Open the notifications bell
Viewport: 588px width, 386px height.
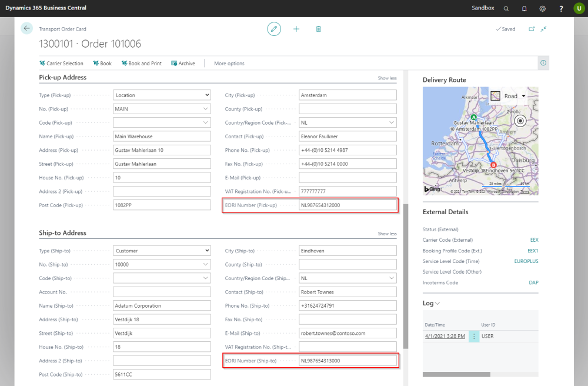point(524,8)
